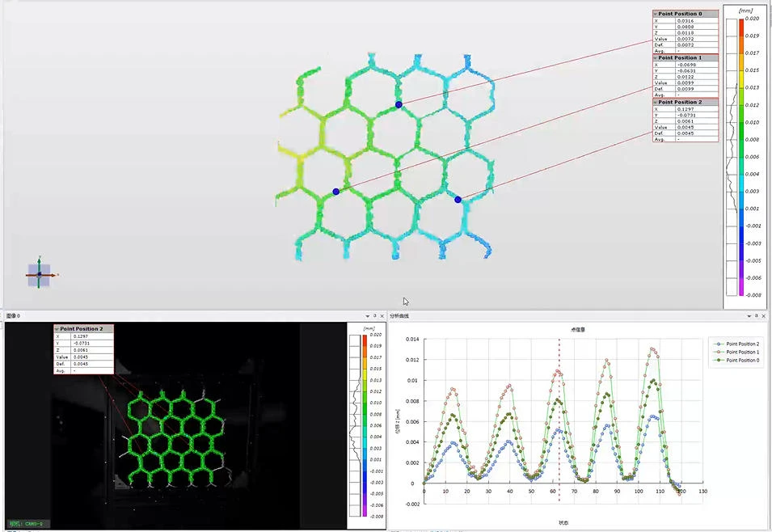
Task: Collapse the Point Position 0 data panel
Action: (x=655, y=14)
